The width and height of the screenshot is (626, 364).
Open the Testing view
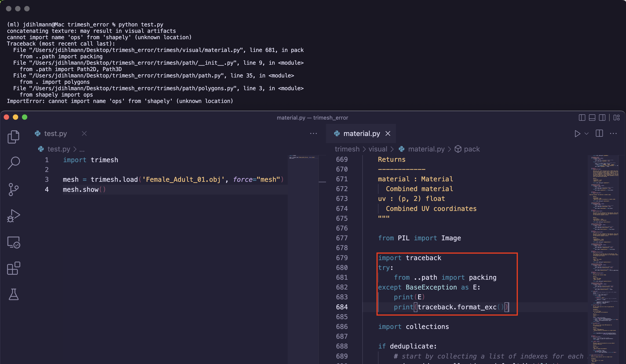click(x=13, y=294)
